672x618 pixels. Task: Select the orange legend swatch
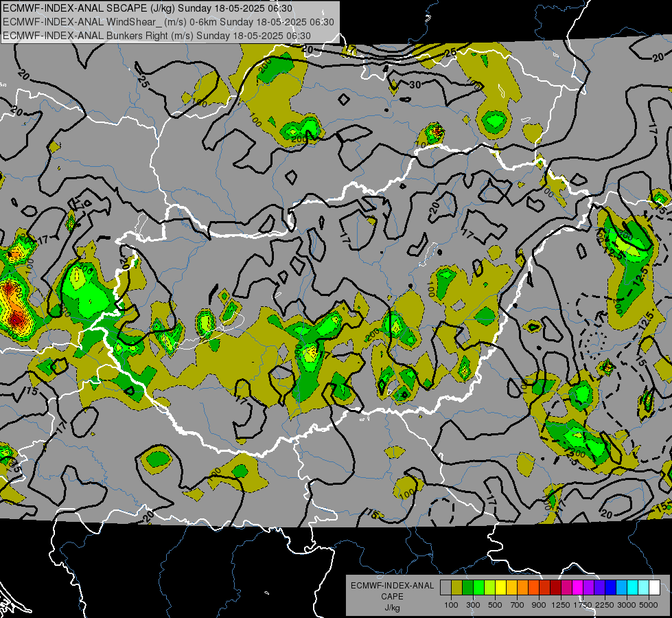[523, 587]
